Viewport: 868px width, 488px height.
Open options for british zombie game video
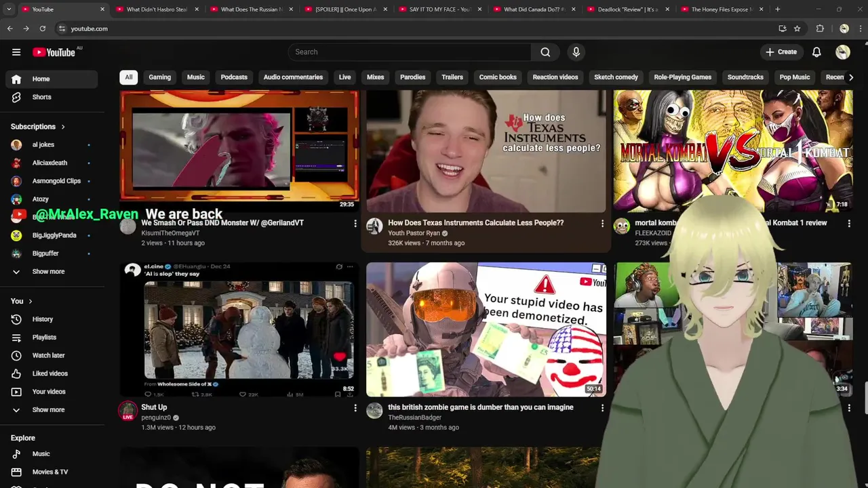[x=602, y=408]
